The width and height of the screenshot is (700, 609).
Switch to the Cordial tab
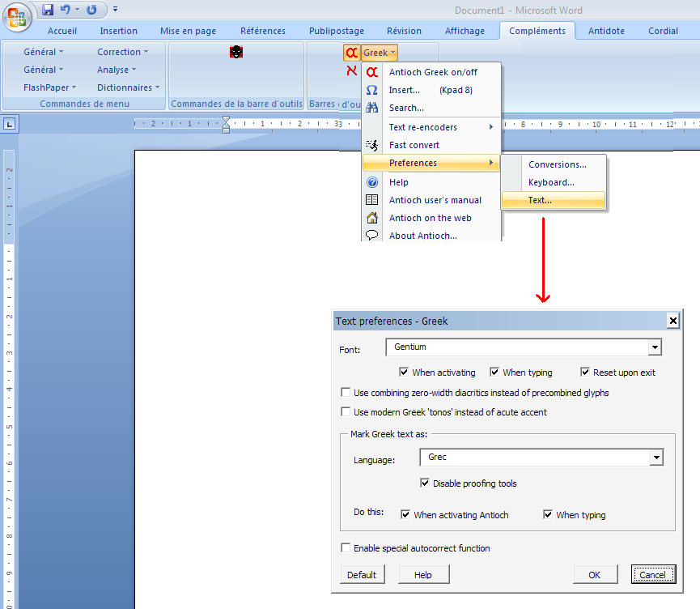[x=663, y=31]
